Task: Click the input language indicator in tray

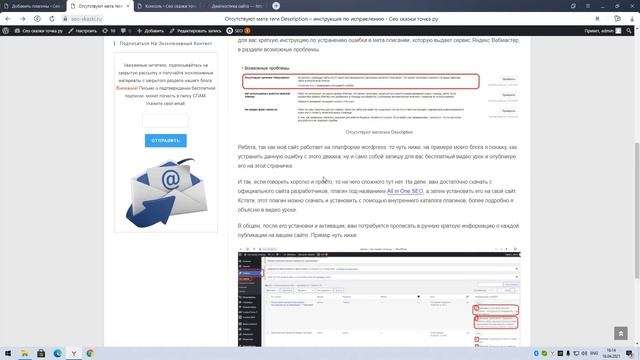Action: 594,353
